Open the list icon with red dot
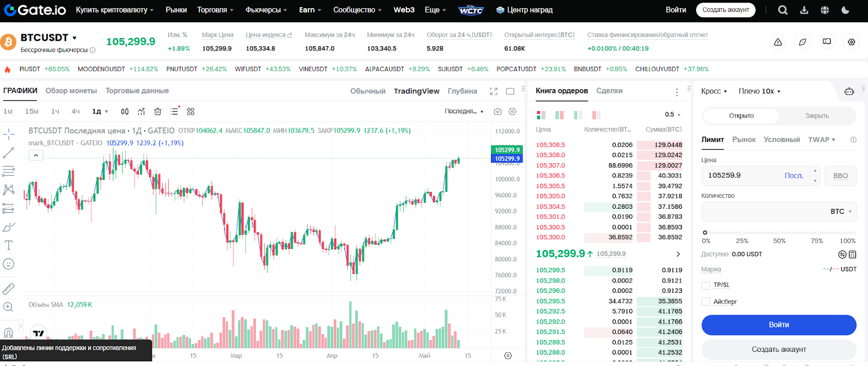868x366 pixels. [174, 111]
